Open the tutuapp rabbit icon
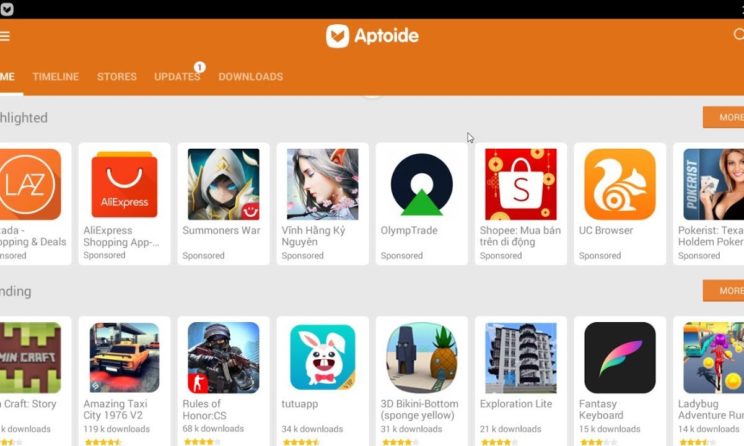Screen dimensions: 744x446 tap(323, 357)
